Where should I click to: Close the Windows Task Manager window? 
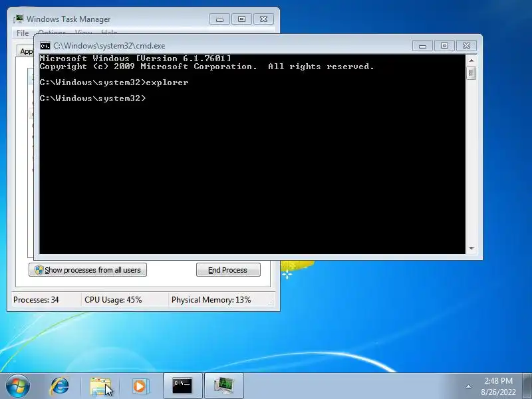point(263,19)
